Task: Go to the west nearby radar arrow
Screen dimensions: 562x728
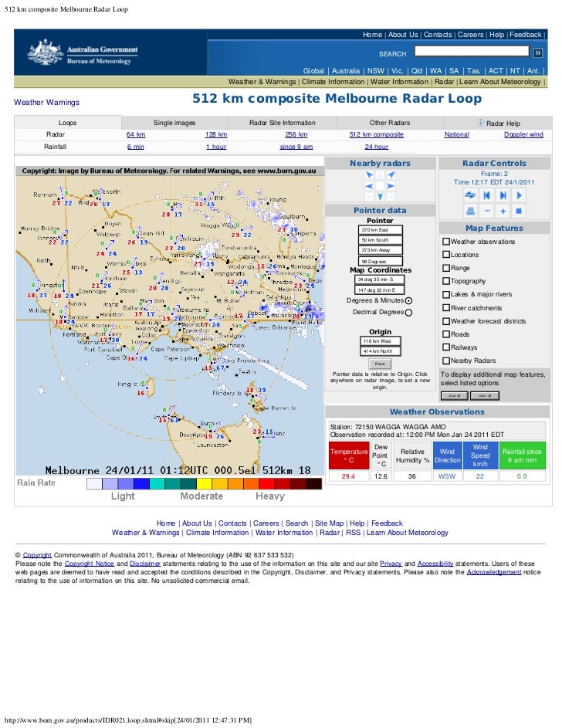Action: (x=370, y=186)
